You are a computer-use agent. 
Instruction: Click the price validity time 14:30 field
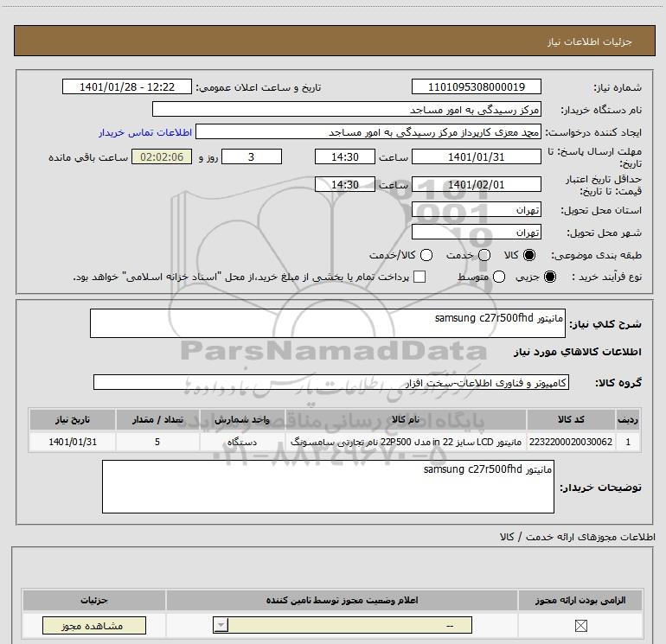(345, 184)
